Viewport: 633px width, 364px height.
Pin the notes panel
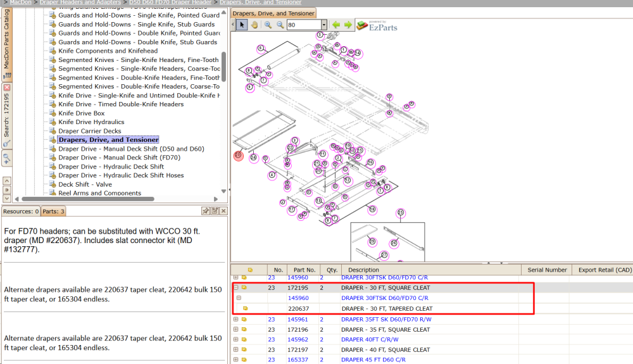point(206,211)
